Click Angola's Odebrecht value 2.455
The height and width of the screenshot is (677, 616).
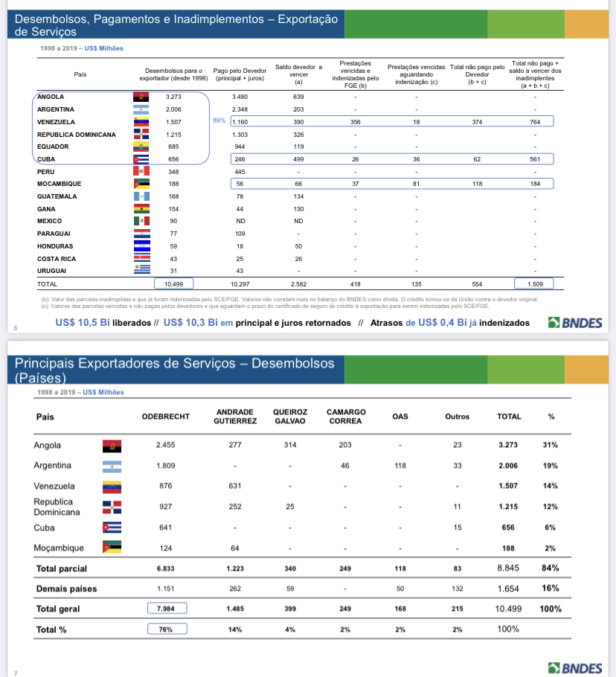click(x=166, y=445)
